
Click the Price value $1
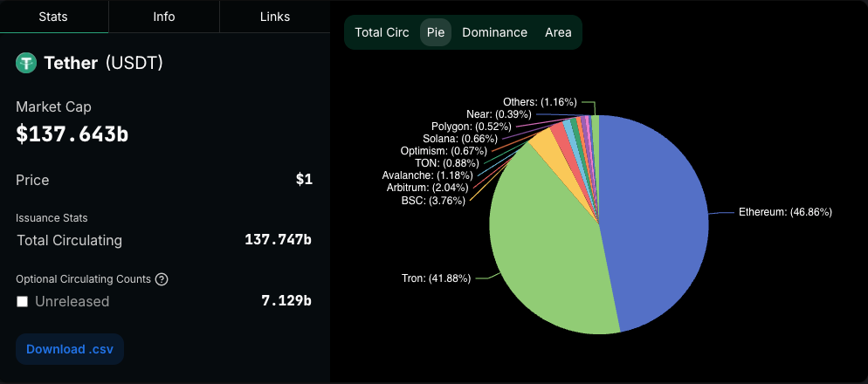pos(304,180)
